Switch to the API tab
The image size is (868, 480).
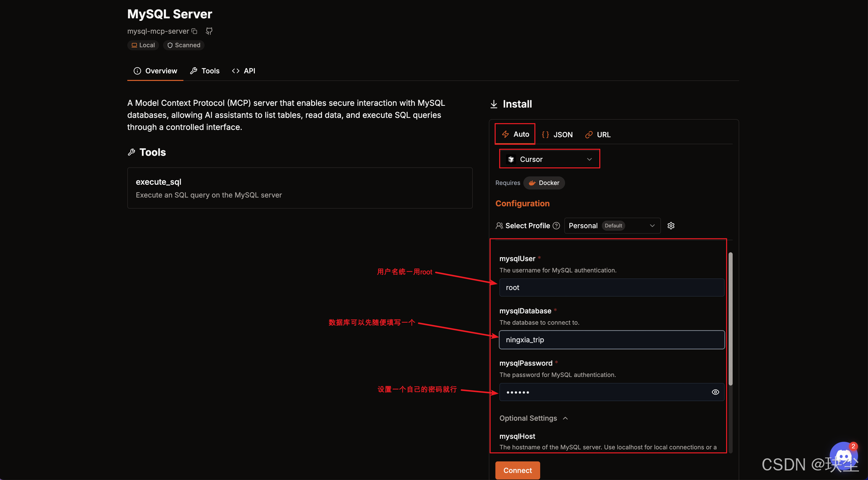click(x=243, y=71)
